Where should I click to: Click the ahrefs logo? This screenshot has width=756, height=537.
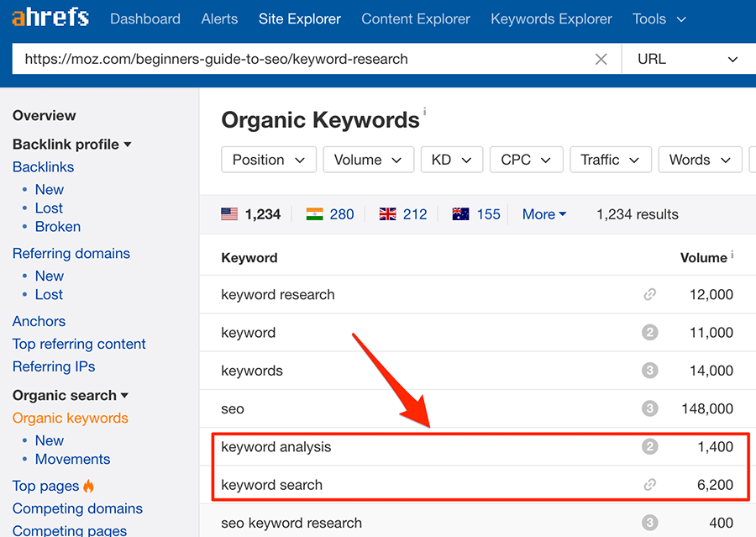point(50,18)
